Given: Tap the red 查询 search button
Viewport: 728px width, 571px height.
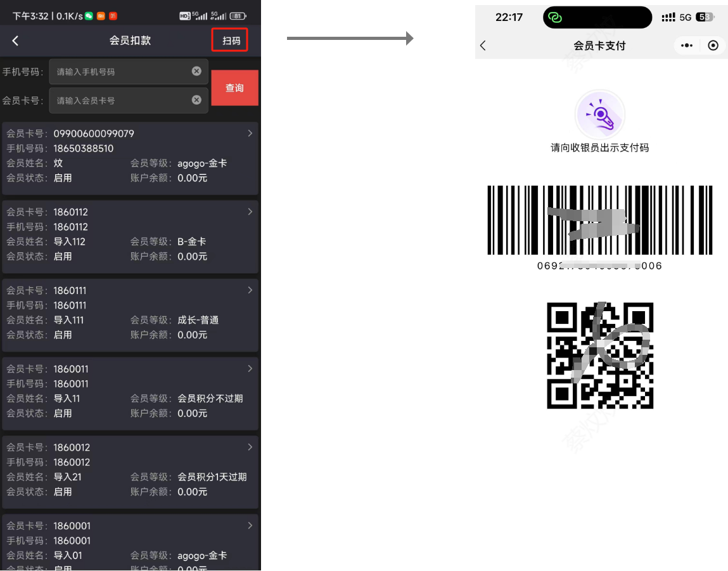Looking at the screenshot, I should [234, 87].
